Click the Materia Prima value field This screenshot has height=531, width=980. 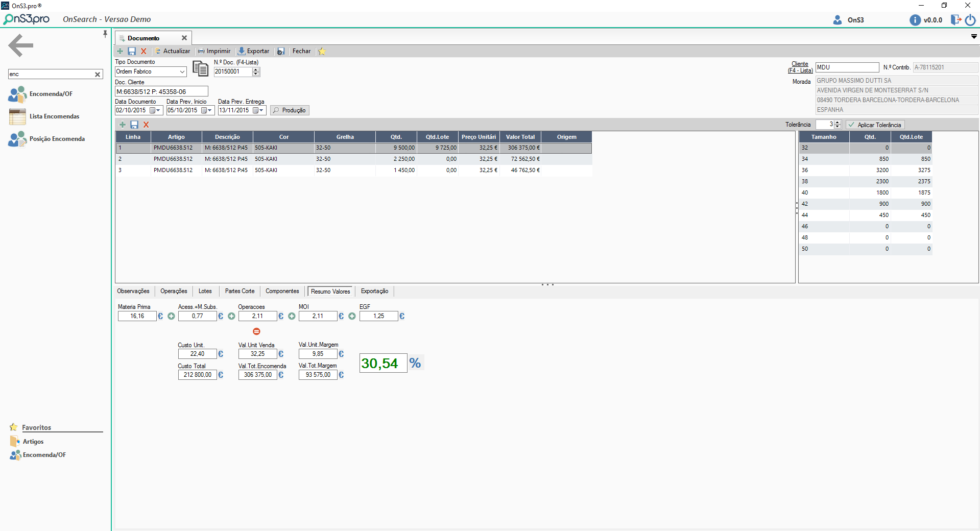click(137, 317)
